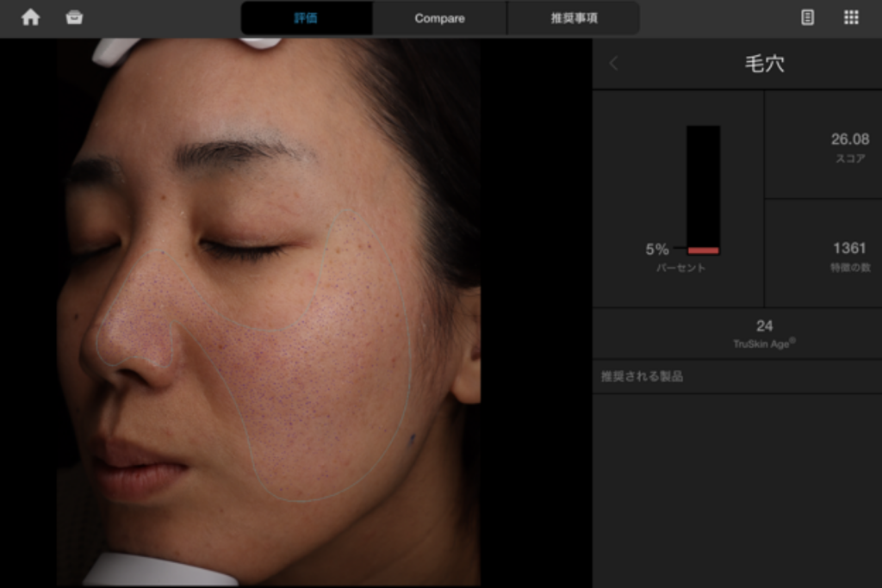
Task: Go back using the left chevron arrow
Action: (x=613, y=64)
